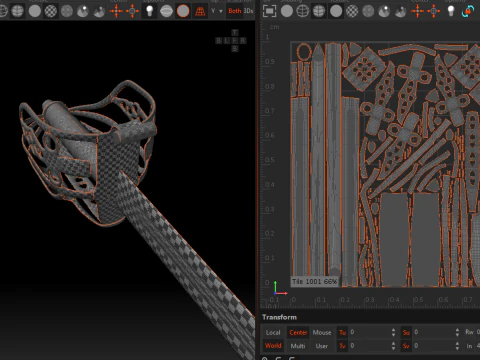The width and height of the screenshot is (480, 360).
Task: Choose mountain image texture in the UV view
Action: click(x=400, y=11)
